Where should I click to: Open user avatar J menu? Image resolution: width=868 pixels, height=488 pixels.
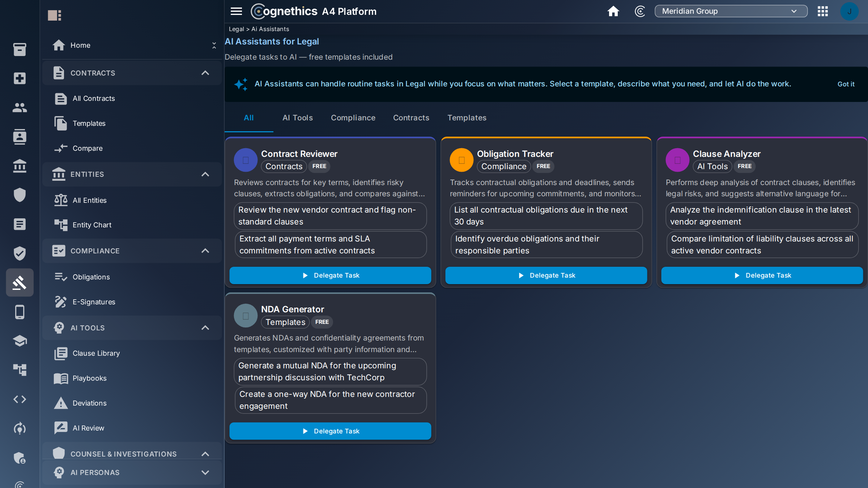coord(849,11)
